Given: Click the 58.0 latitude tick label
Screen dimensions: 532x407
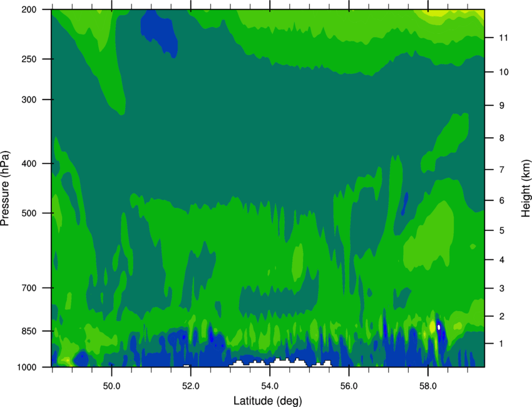Looking at the screenshot, I should 428,386.
